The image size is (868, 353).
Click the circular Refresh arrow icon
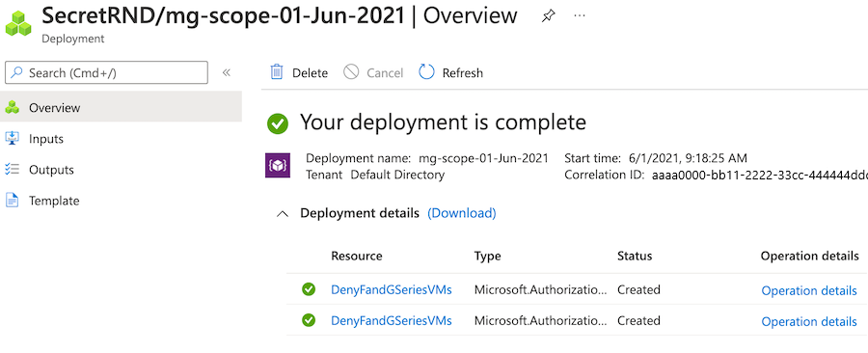[x=426, y=72]
